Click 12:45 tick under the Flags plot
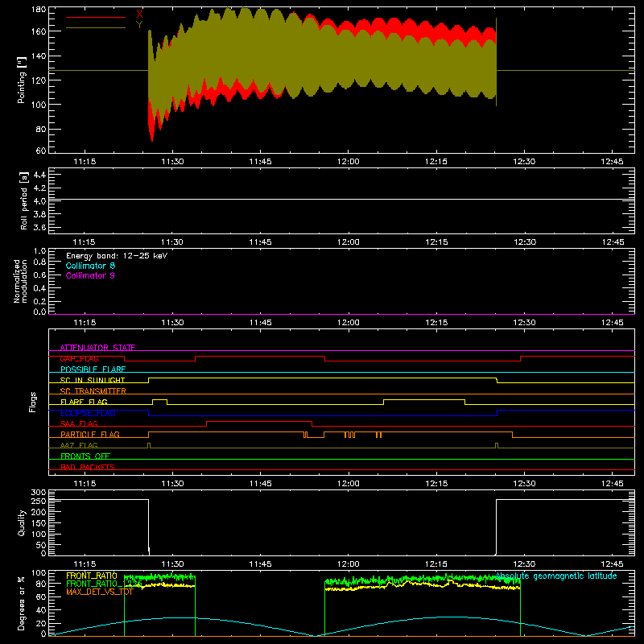 click(x=613, y=484)
